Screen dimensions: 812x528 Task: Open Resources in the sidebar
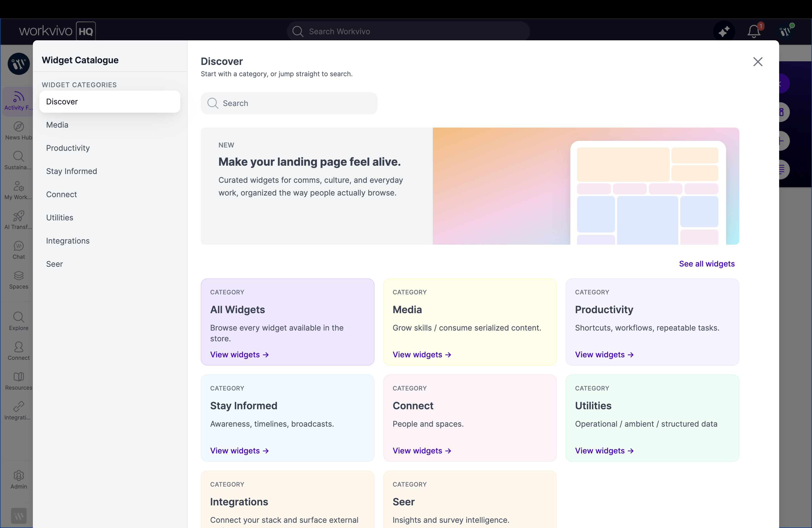19,381
